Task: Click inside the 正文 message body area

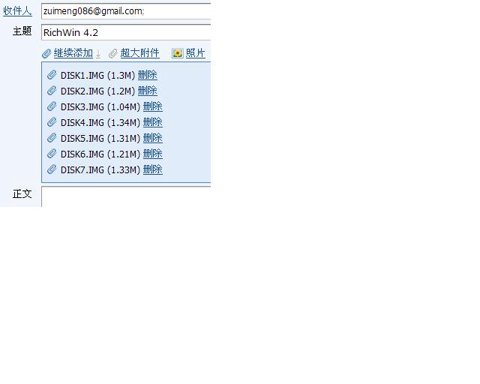Action: (x=126, y=197)
